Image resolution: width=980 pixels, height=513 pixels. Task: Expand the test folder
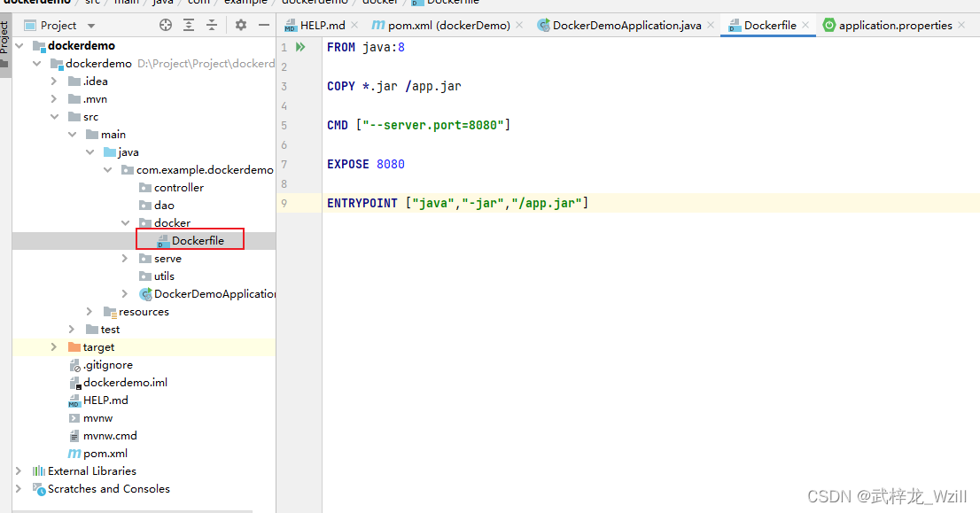tap(71, 330)
